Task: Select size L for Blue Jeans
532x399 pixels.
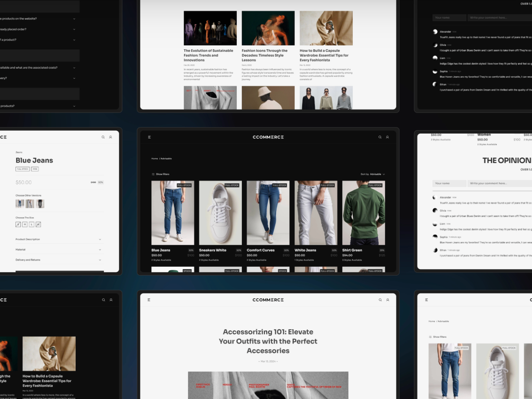Action: (x=31, y=224)
